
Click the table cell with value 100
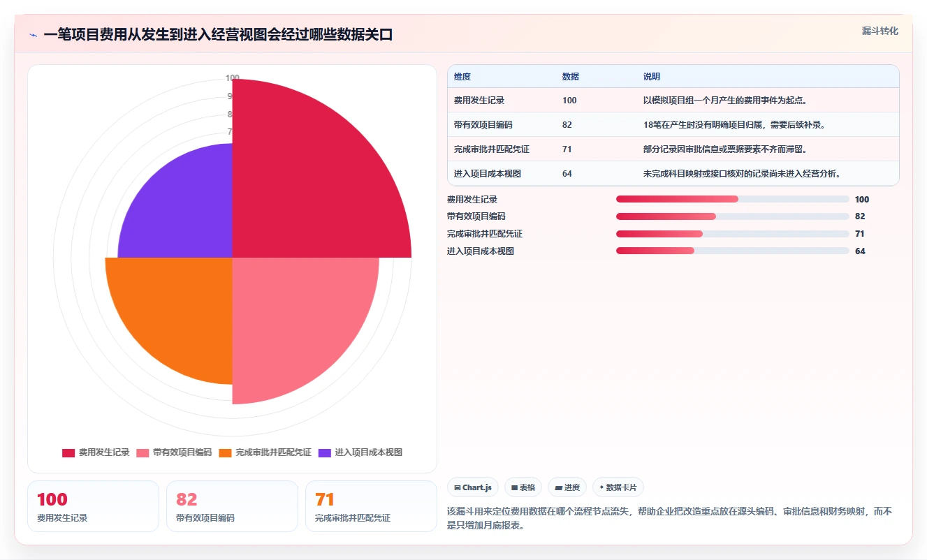point(569,101)
